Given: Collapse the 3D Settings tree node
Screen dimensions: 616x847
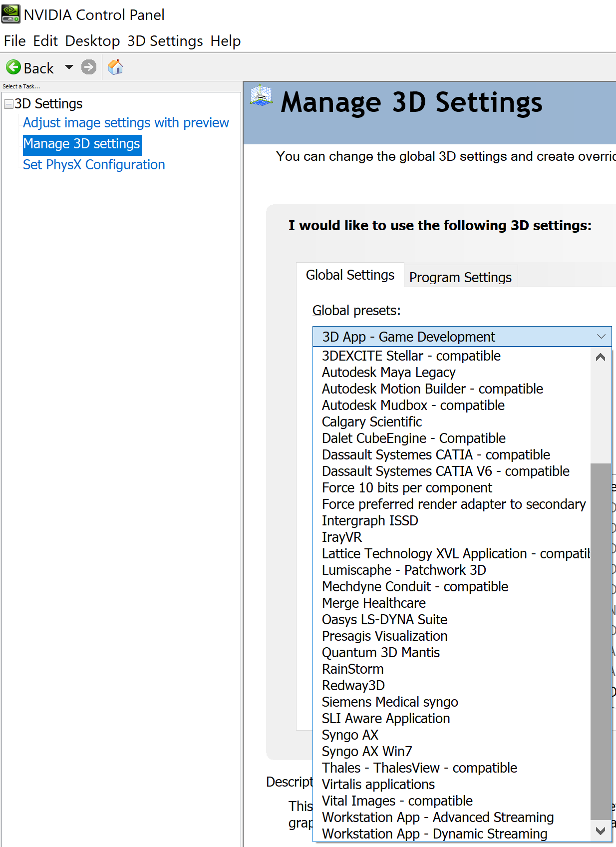Looking at the screenshot, I should (x=8, y=104).
